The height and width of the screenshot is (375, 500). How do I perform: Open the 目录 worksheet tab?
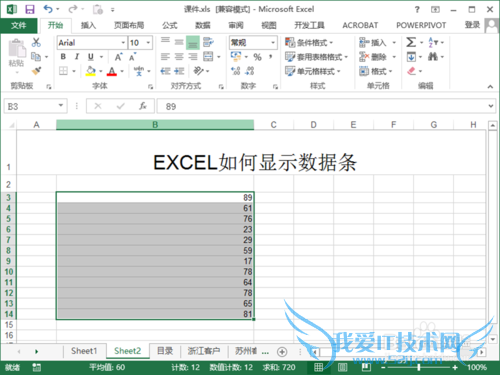click(x=165, y=351)
